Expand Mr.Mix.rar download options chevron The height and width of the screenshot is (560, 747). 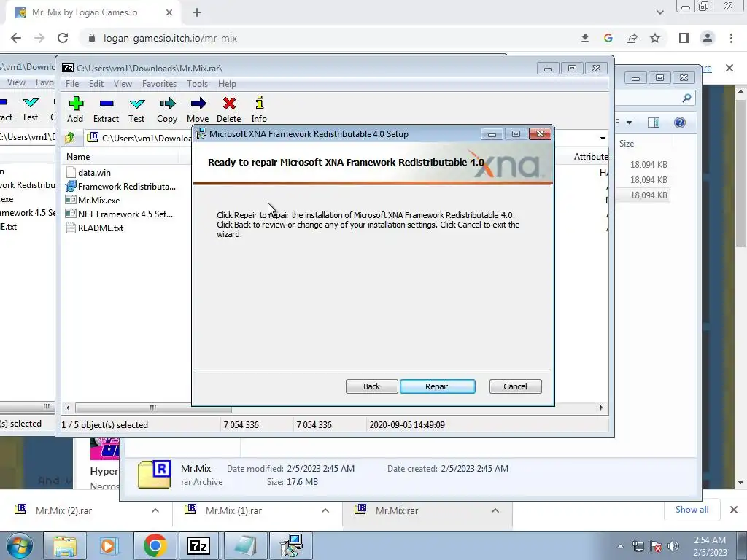495,510
